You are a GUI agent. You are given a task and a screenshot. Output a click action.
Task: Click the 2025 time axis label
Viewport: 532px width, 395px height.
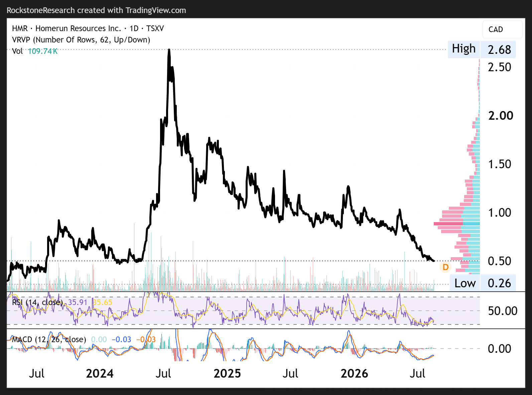(227, 373)
